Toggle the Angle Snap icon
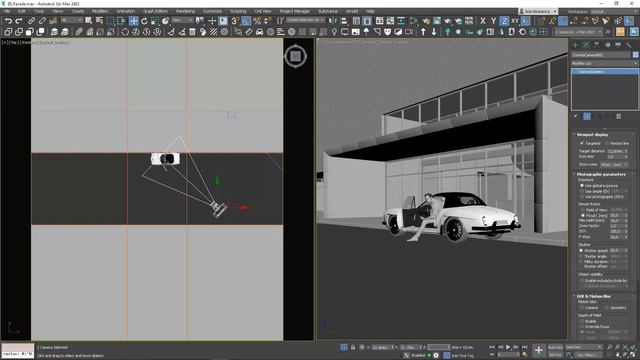The height and width of the screenshot is (360, 640). click(x=246, y=20)
